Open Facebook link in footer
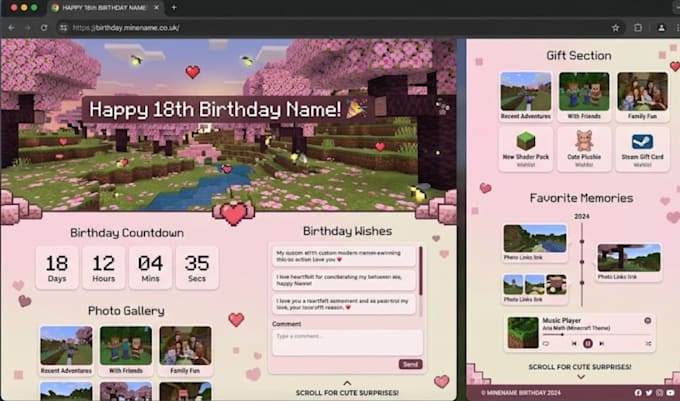The height and width of the screenshot is (401, 680). point(638,393)
